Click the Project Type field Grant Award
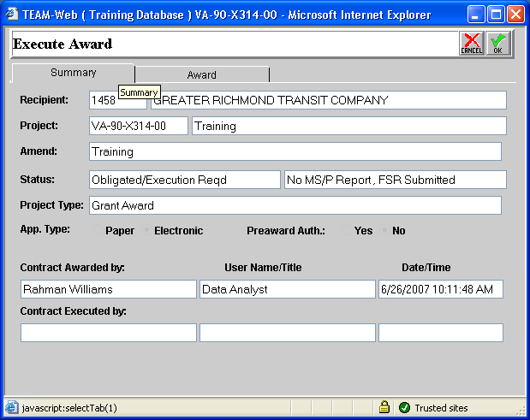Screen dimensions: 530x420 click(295, 205)
